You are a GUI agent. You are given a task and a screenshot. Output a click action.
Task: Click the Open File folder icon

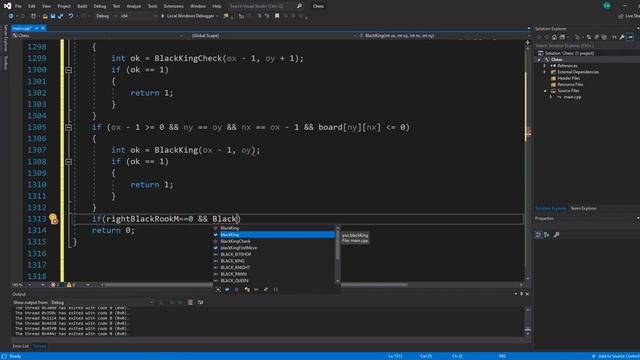[45, 16]
